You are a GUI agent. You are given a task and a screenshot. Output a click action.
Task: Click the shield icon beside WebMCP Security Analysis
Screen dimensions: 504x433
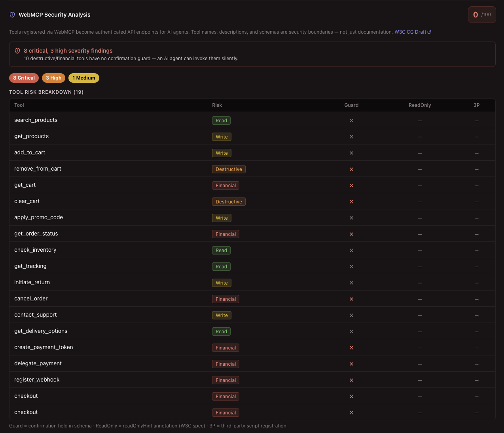[x=12, y=15]
